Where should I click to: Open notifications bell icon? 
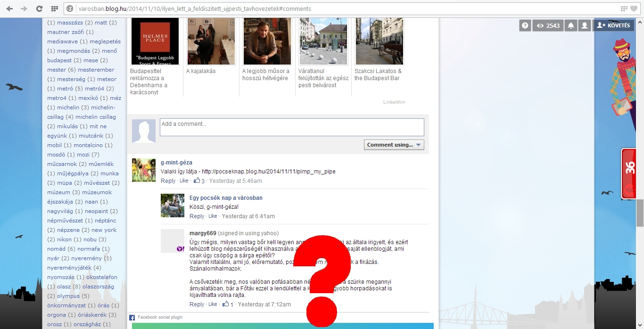tap(571, 25)
